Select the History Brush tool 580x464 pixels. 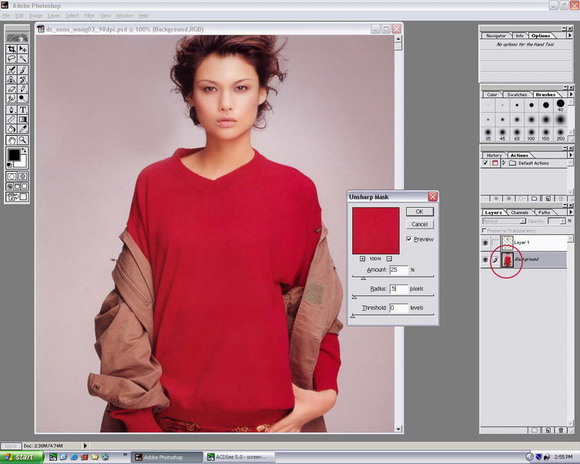23,80
